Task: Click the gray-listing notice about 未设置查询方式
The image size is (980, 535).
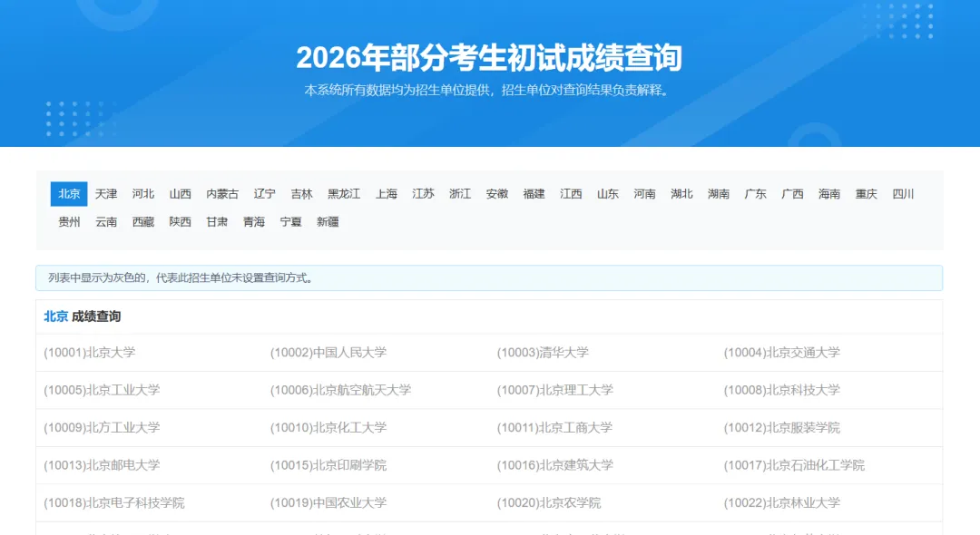Action: [x=489, y=277]
